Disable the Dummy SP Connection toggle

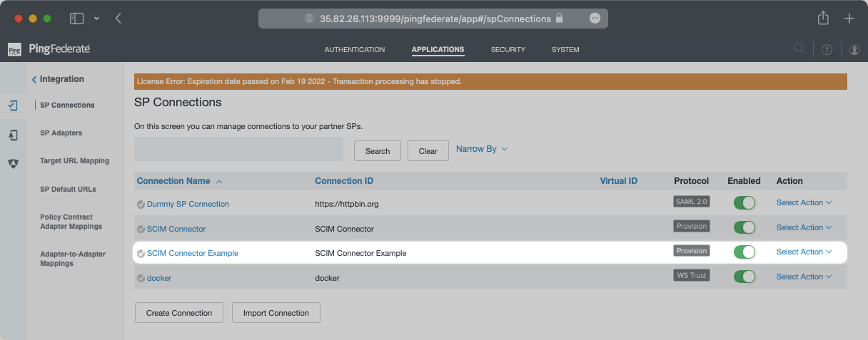(744, 203)
